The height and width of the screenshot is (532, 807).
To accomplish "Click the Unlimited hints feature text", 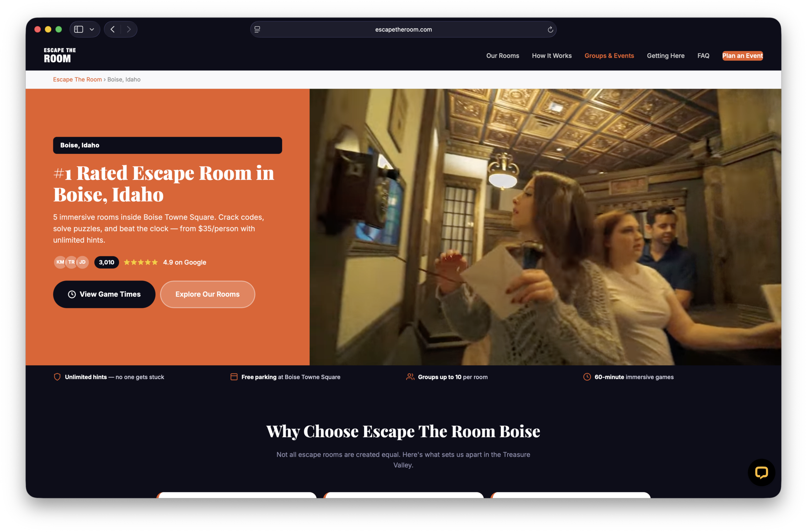I will pyautogui.click(x=114, y=377).
